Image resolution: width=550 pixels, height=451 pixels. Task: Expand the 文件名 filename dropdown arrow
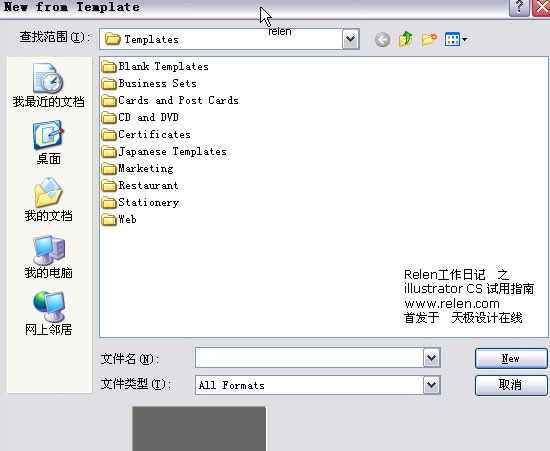pos(431,358)
